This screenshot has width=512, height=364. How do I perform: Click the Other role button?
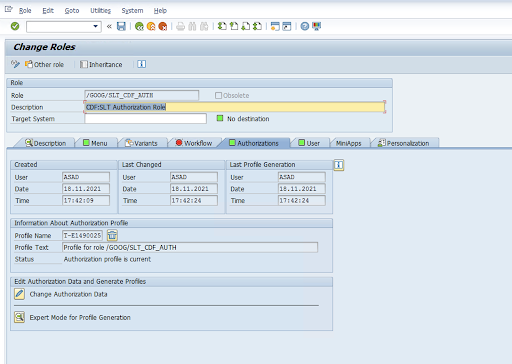click(44, 64)
